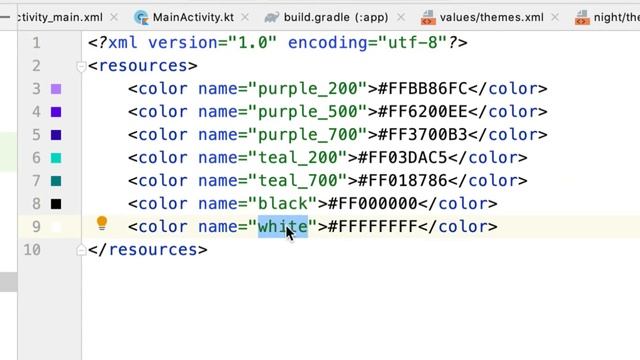
Task: Click the name "teal_700" on line 7
Action: click(x=298, y=181)
